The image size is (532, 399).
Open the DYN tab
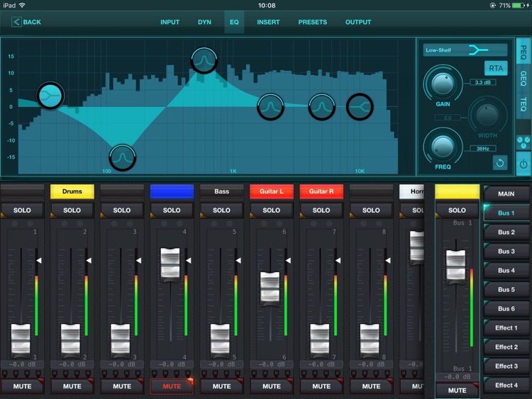204,22
